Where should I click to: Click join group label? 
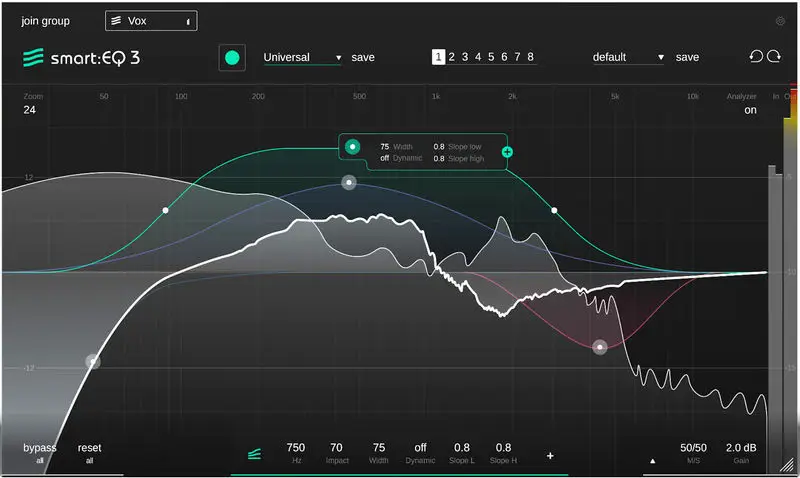point(45,21)
